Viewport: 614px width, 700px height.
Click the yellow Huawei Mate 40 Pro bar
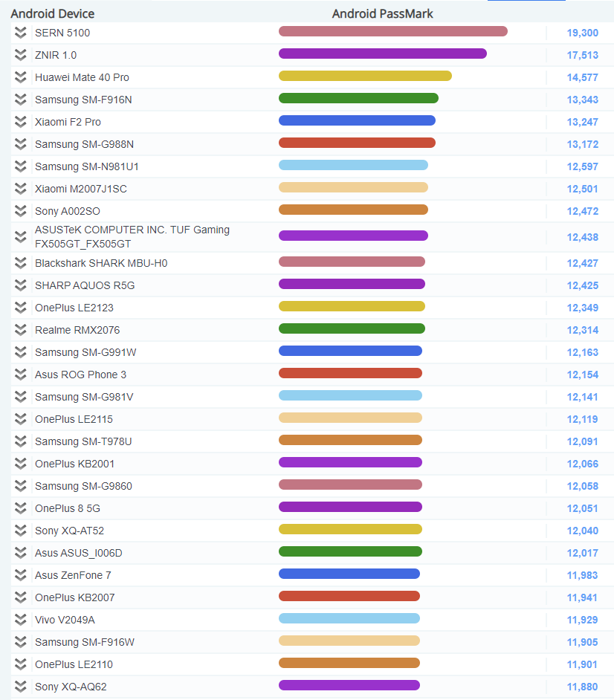coord(365,76)
